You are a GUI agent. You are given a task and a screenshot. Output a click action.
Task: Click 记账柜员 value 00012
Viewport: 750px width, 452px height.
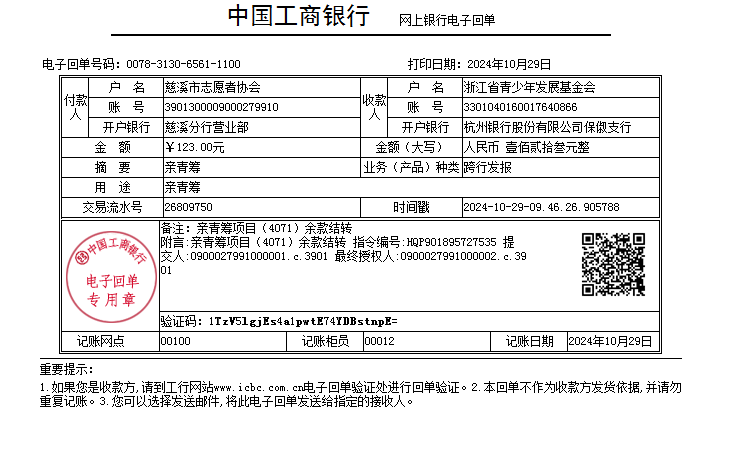(x=379, y=342)
